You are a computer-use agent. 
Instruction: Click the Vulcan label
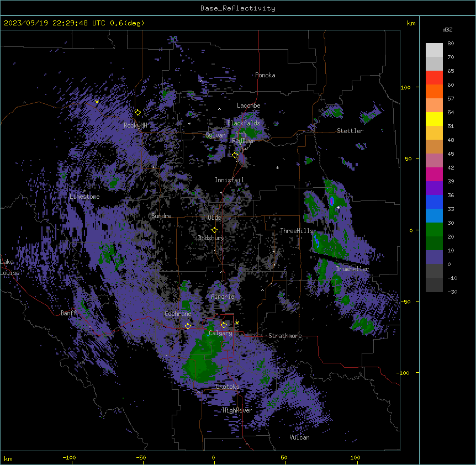[x=300, y=437]
